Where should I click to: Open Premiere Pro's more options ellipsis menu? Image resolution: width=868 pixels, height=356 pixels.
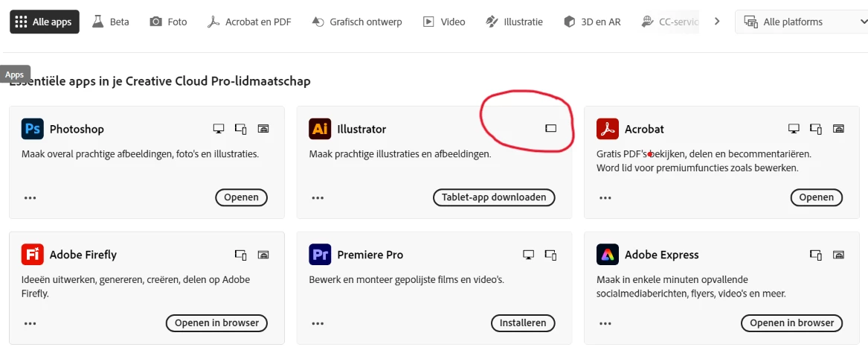click(317, 323)
